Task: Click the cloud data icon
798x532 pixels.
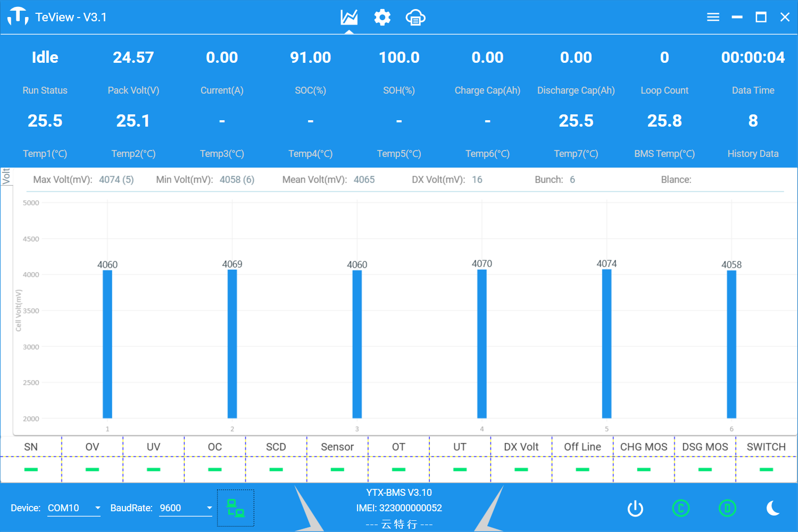Action: point(415,18)
